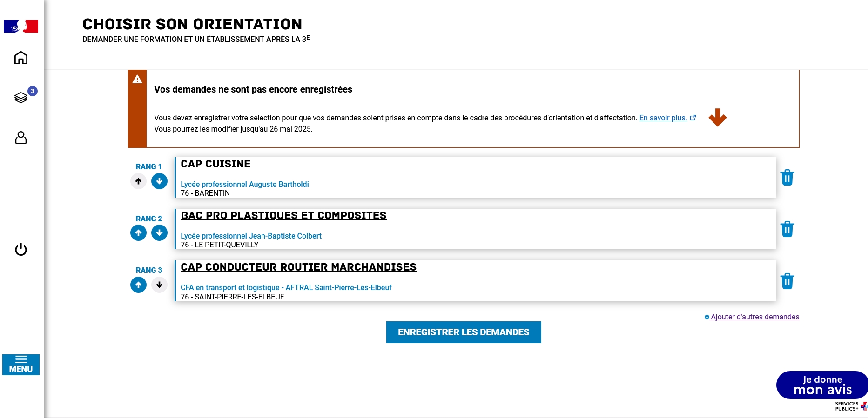
Task: Click Enregistrer les demandes button
Action: coord(464,332)
